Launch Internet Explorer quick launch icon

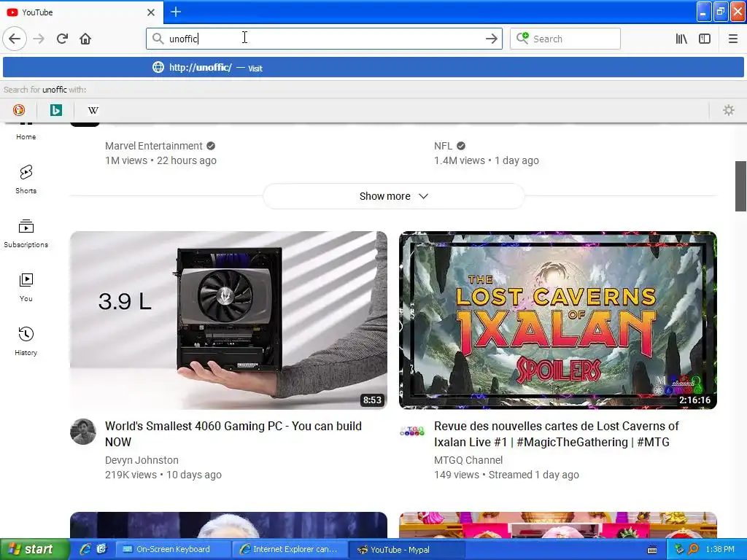point(85,549)
